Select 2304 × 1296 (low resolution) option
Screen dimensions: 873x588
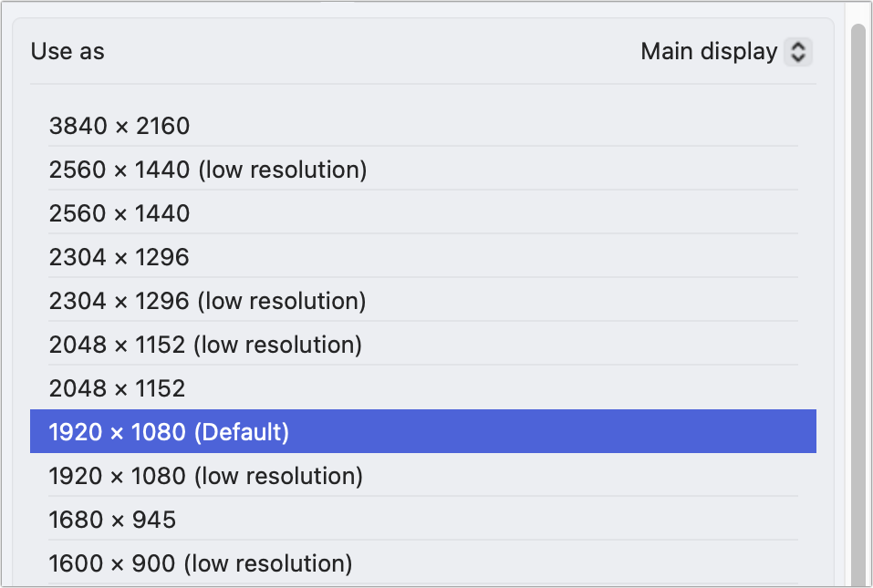click(x=208, y=301)
